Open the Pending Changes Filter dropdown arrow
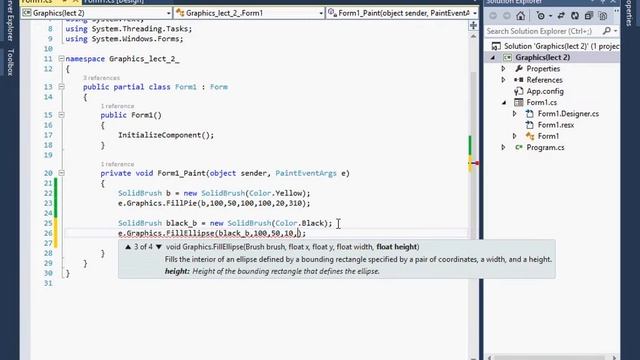This screenshot has width=640, height=360. click(x=550, y=16)
